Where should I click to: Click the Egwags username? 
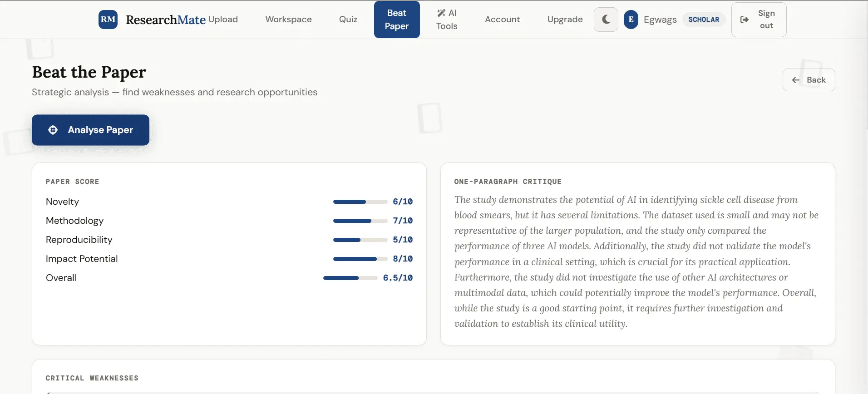click(x=660, y=20)
